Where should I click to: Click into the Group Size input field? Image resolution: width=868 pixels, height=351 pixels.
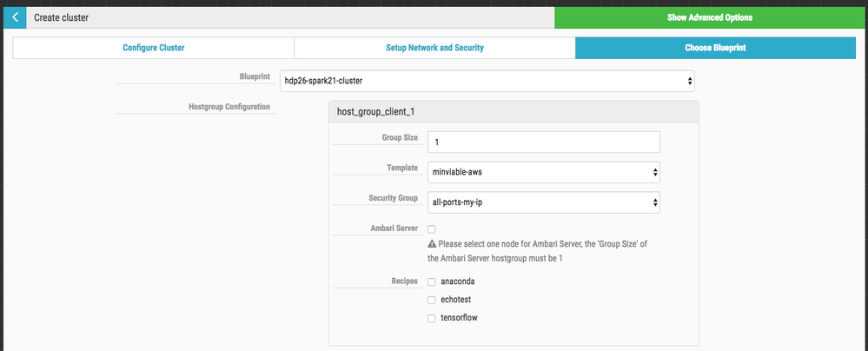(543, 142)
